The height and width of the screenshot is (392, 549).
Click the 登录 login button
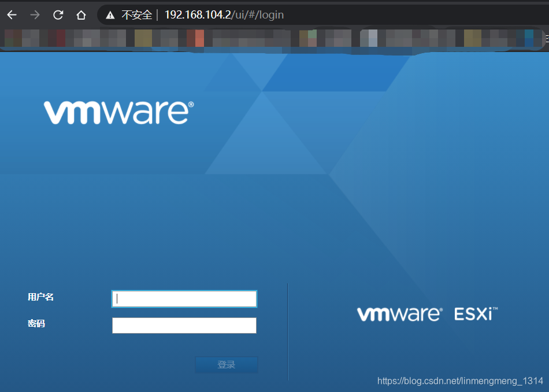(x=226, y=365)
